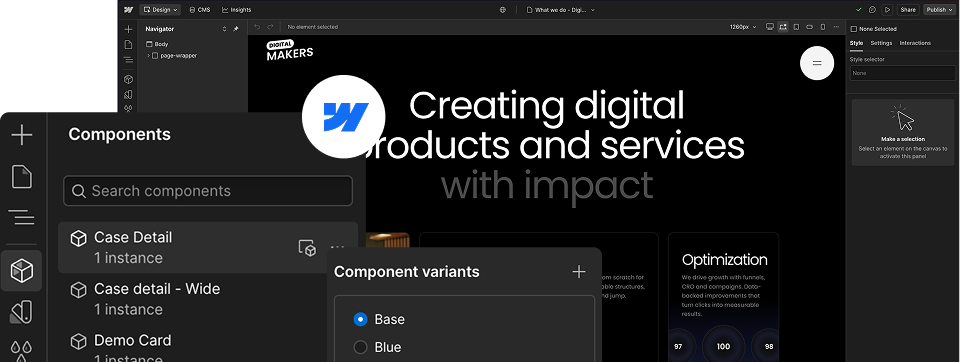
Task: Open the 'What we do' page dropdown
Action: click(x=560, y=10)
